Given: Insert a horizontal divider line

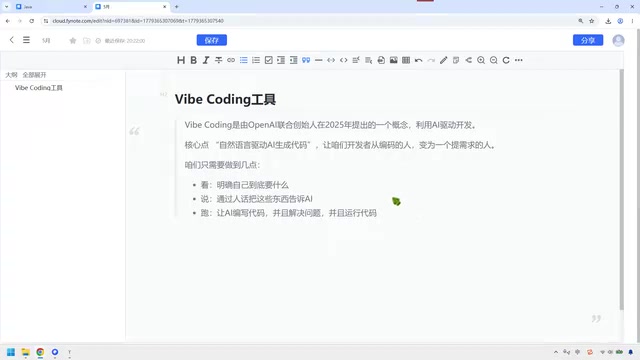Looking at the screenshot, I should (318, 60).
